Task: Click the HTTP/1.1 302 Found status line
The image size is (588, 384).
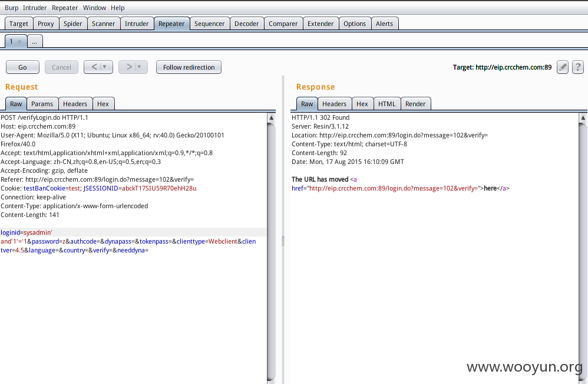Action: (x=321, y=117)
